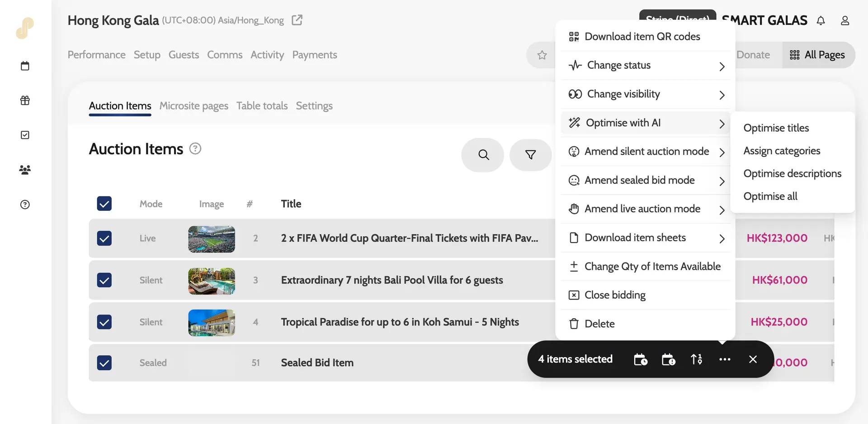Switch to the Microsite pages tab
The image size is (868, 424).
pos(193,106)
